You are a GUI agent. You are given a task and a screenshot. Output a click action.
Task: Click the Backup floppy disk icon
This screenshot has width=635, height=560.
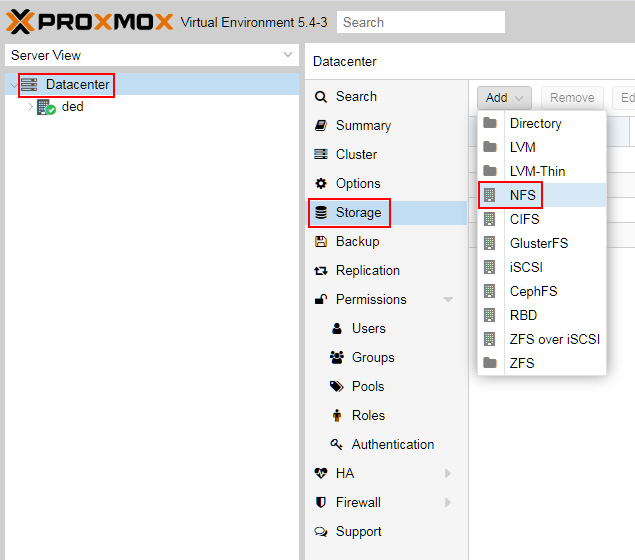[x=321, y=242]
